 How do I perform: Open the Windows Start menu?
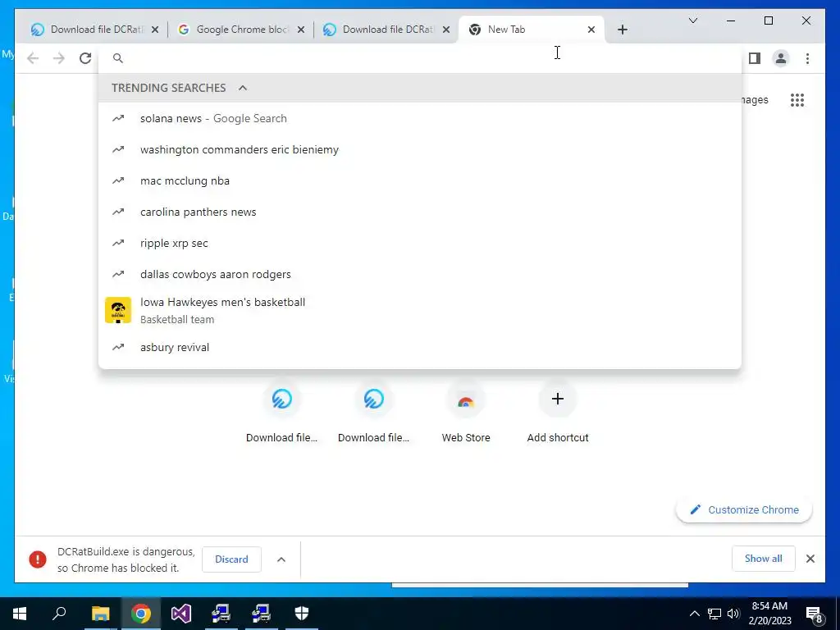[20, 614]
